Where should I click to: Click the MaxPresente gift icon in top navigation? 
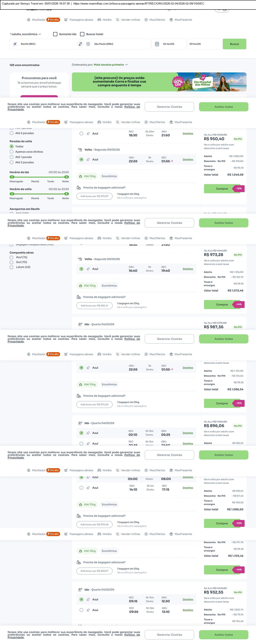pyautogui.click(x=171, y=20)
